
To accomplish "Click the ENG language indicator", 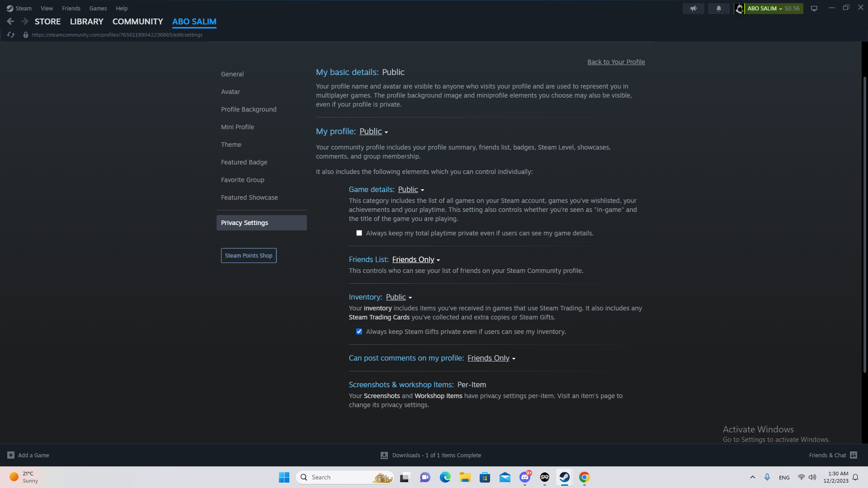I will pos(784,478).
